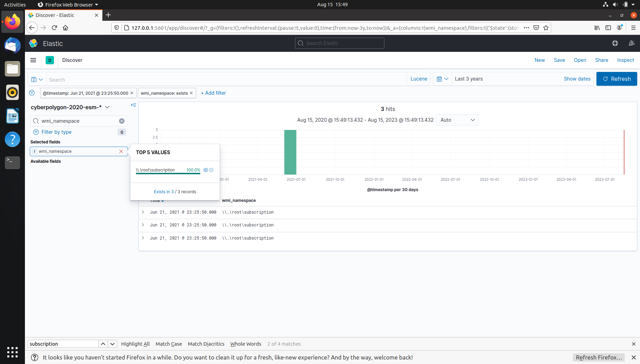
Task: Click Show dates link
Action: (x=577, y=79)
